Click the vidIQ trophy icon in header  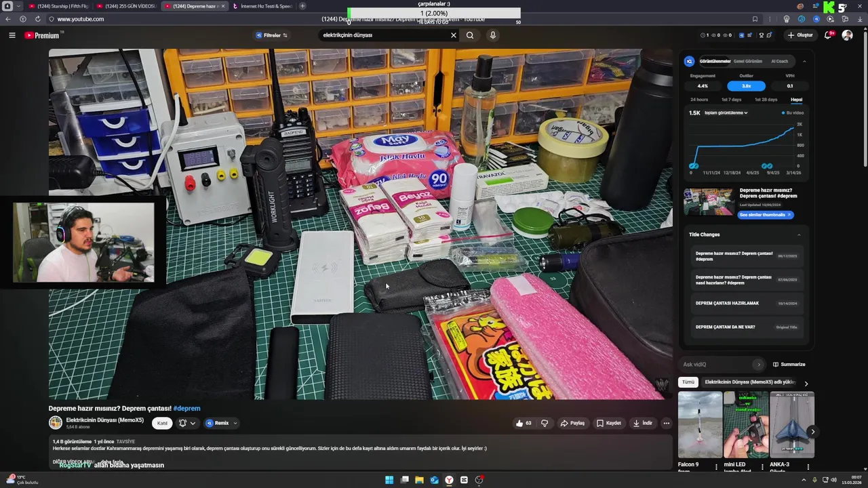[x=762, y=35]
